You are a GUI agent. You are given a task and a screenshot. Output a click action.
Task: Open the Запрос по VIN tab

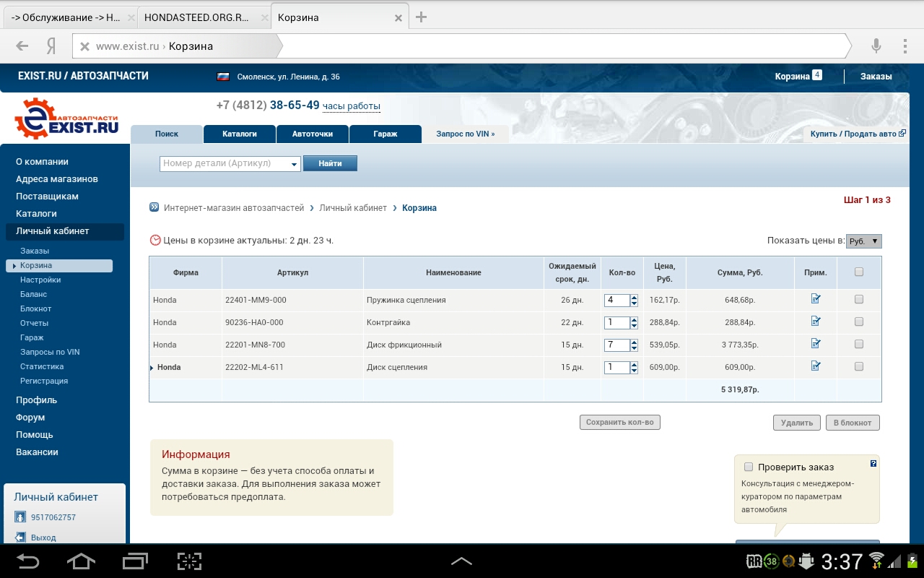(466, 134)
